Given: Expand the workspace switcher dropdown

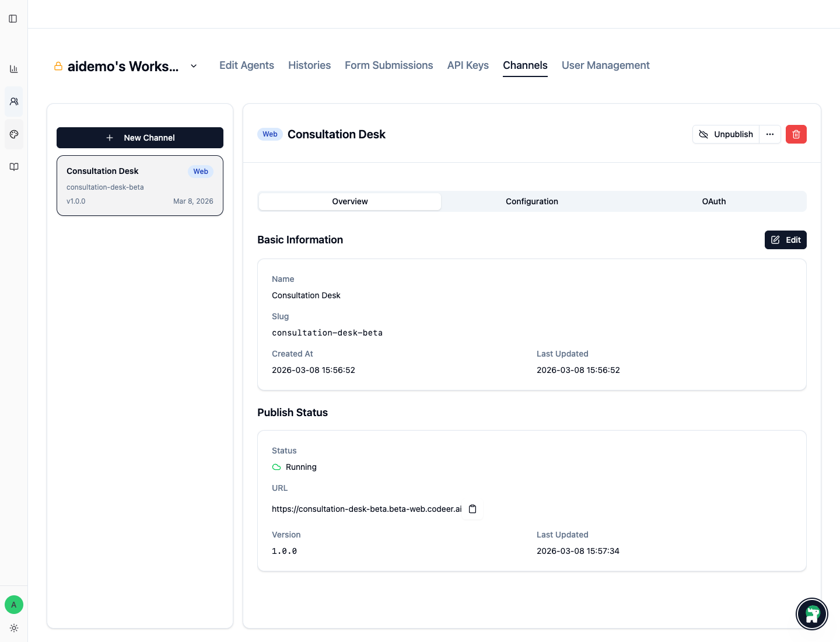Looking at the screenshot, I should pos(193,66).
